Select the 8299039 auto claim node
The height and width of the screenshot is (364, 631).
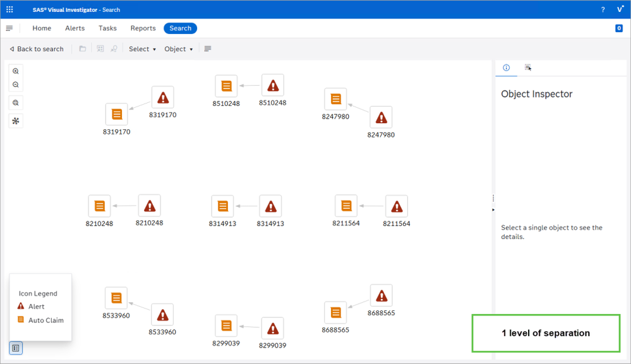point(226,326)
